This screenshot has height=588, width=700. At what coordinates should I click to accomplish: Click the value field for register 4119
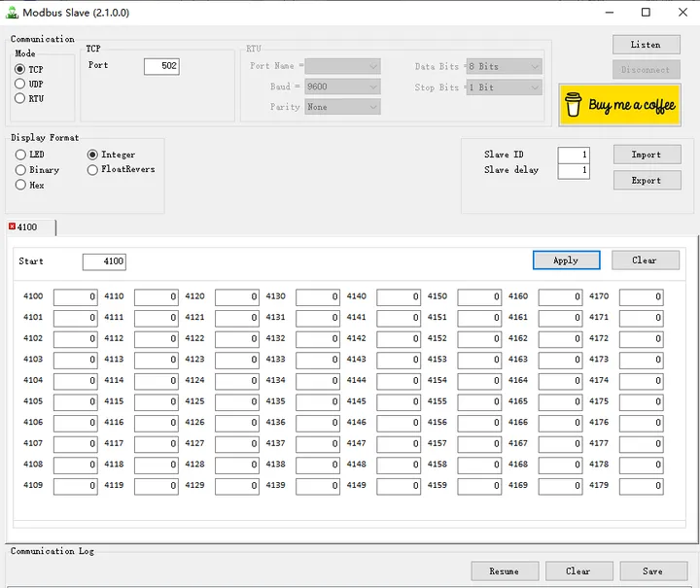(x=157, y=486)
